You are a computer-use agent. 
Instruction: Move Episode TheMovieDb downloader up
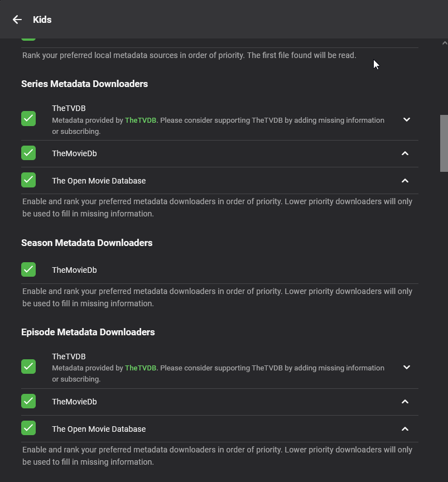tap(405, 402)
